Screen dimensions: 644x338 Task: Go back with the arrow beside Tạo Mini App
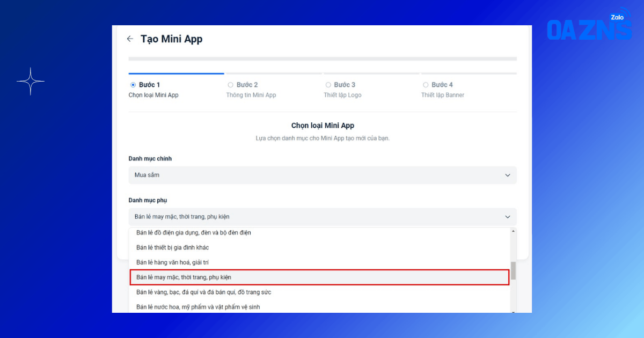pyautogui.click(x=130, y=39)
